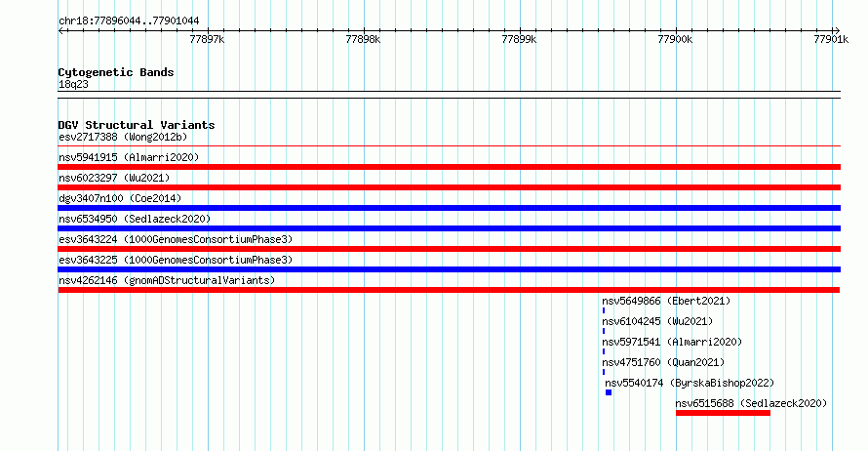868x451 pixels.
Task: Click the 77901k ruler tick label
Action: click(831, 39)
